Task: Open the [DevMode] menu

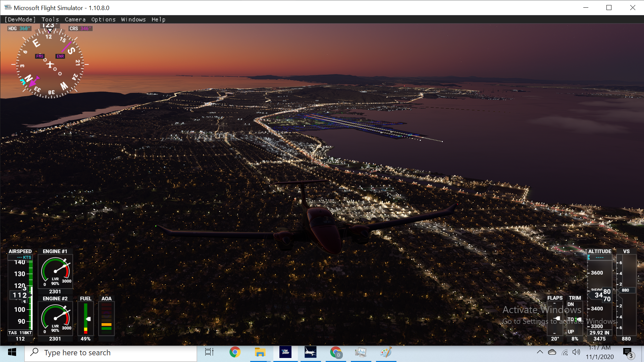Action: coord(20,19)
